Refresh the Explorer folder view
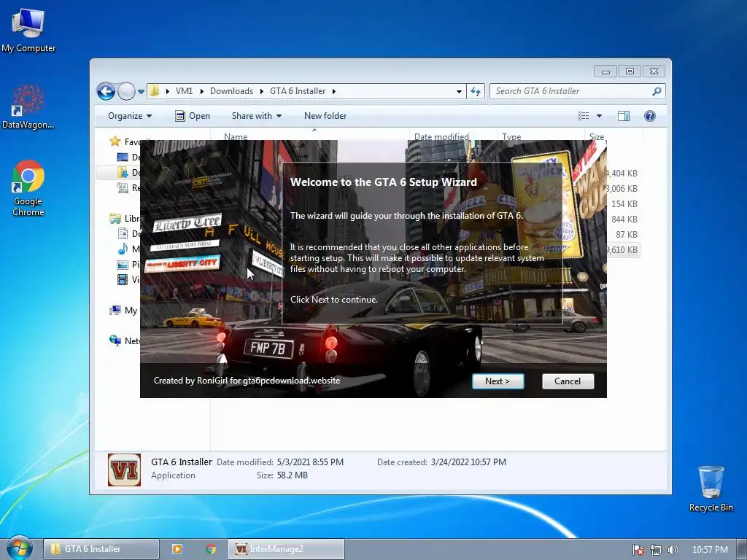The height and width of the screenshot is (560, 747). pos(476,91)
